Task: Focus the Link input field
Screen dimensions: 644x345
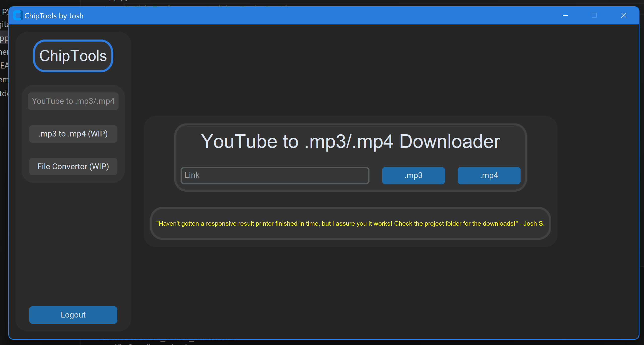Action: click(x=275, y=176)
